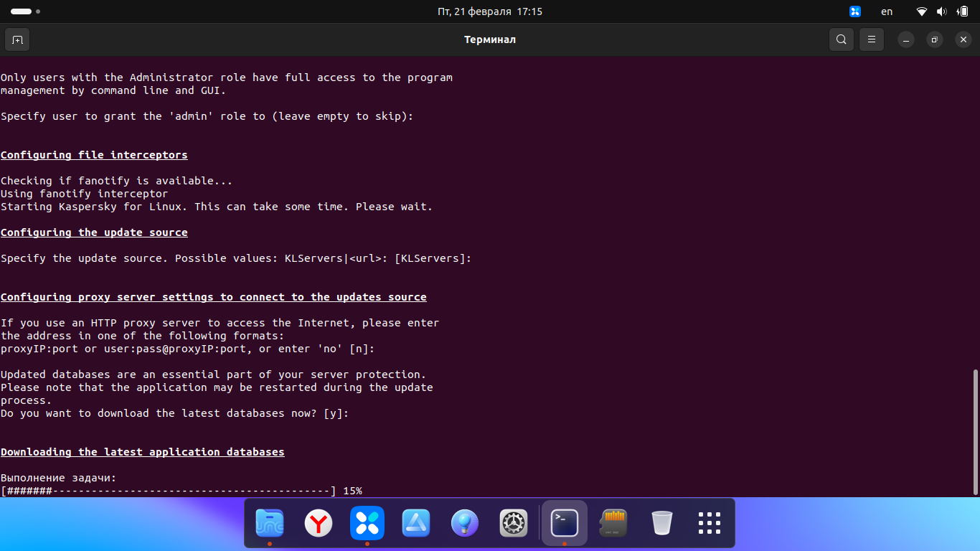Click heading 'Configuring the update source'
The height and width of the screenshot is (551, 980).
[x=94, y=232]
